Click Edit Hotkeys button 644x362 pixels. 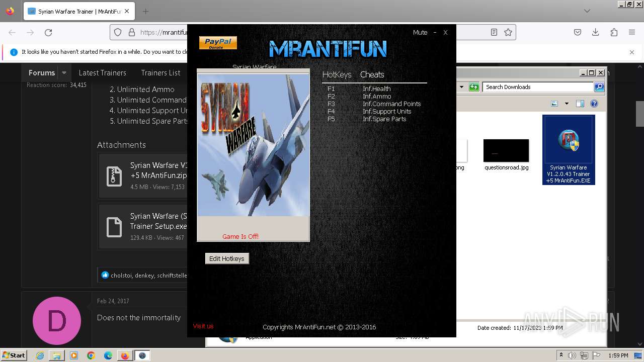(x=227, y=258)
